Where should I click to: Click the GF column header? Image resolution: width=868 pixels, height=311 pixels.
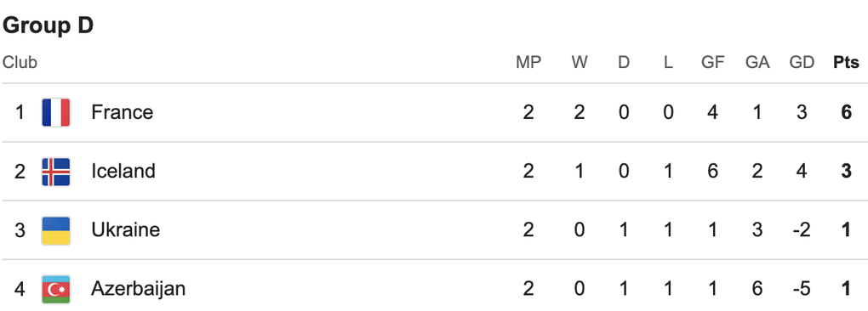713,62
